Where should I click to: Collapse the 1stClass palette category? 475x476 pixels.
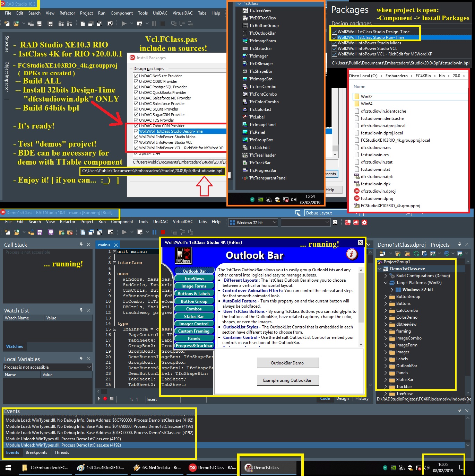coord(239,3)
